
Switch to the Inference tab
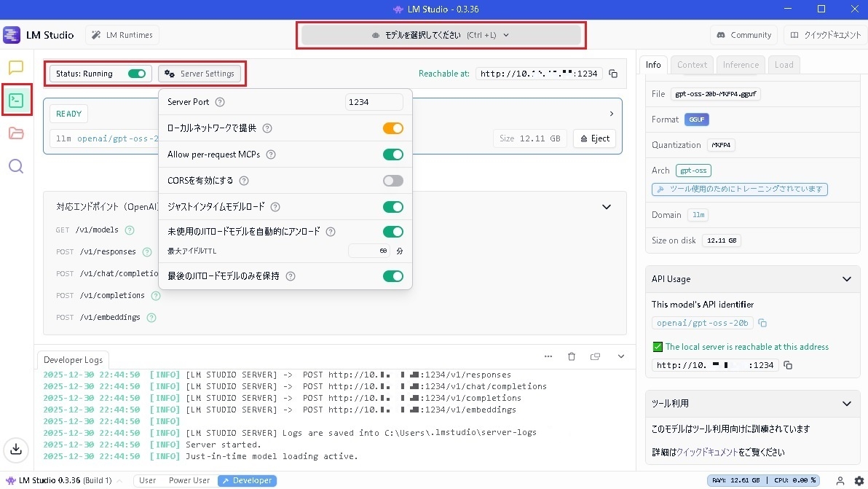click(x=741, y=65)
